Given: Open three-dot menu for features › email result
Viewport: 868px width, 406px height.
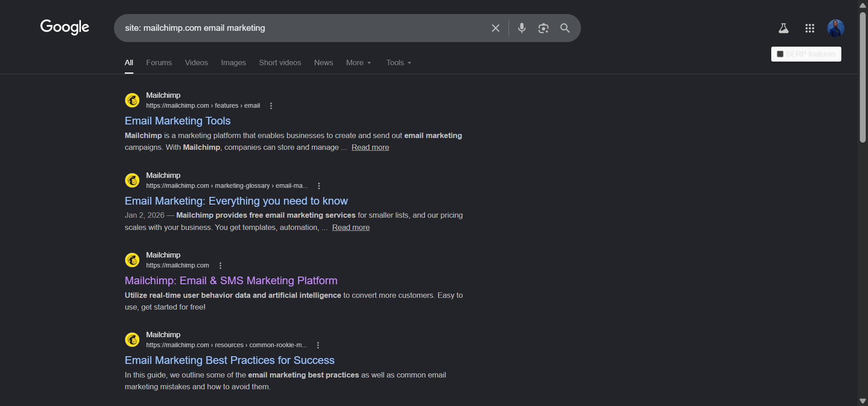Looking at the screenshot, I should (x=271, y=106).
